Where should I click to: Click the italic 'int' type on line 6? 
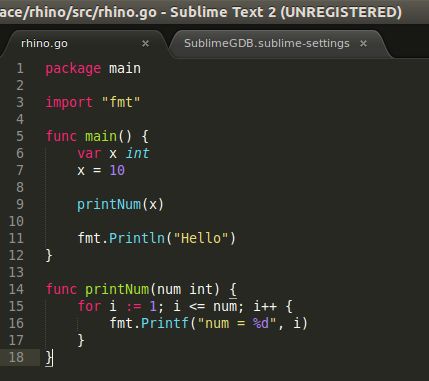[137, 153]
